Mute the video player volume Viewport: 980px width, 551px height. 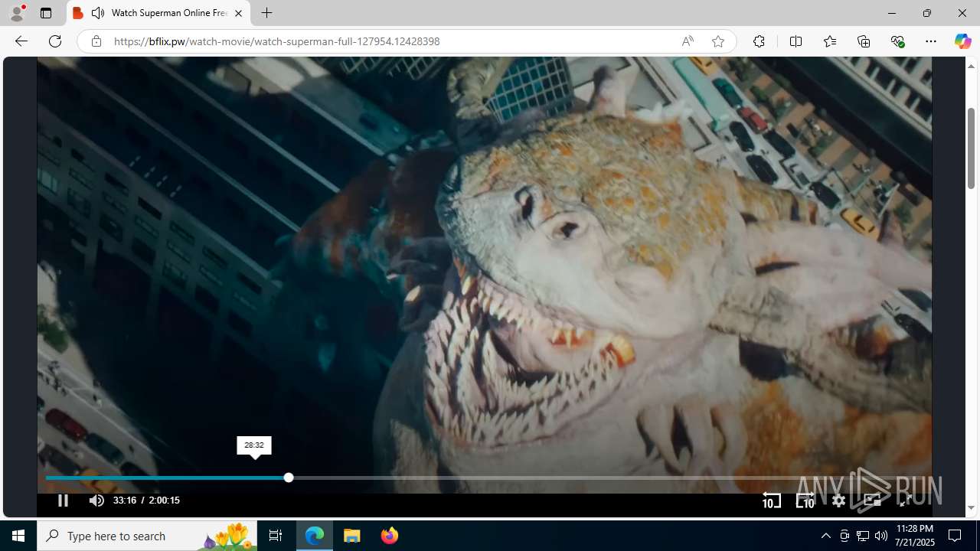click(96, 500)
